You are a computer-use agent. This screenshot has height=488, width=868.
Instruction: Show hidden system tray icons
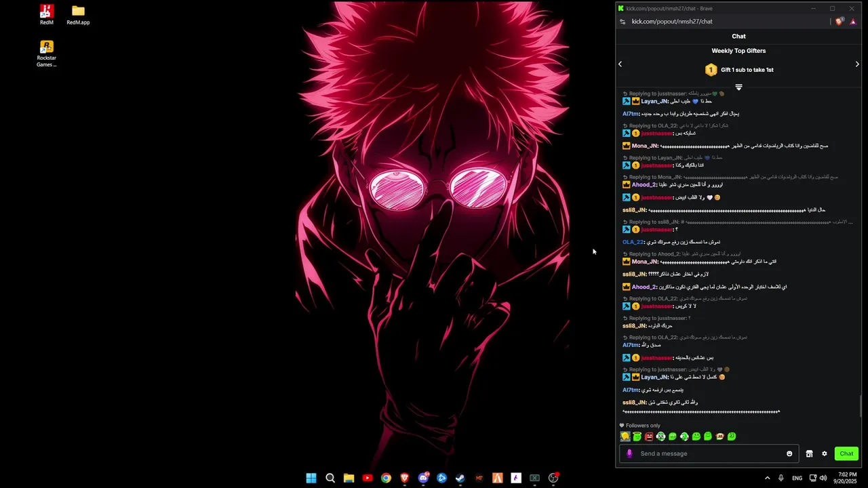tap(767, 478)
